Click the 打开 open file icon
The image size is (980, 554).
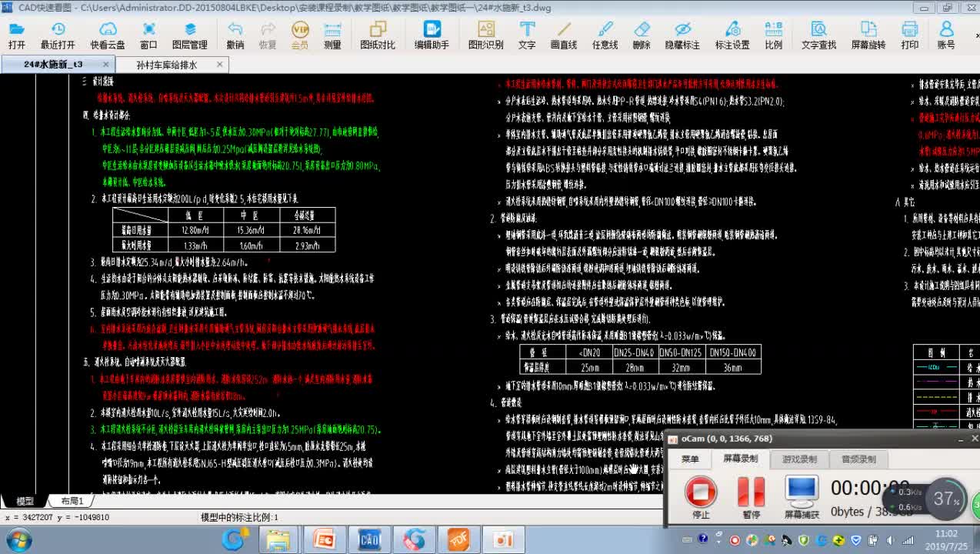tap(17, 35)
